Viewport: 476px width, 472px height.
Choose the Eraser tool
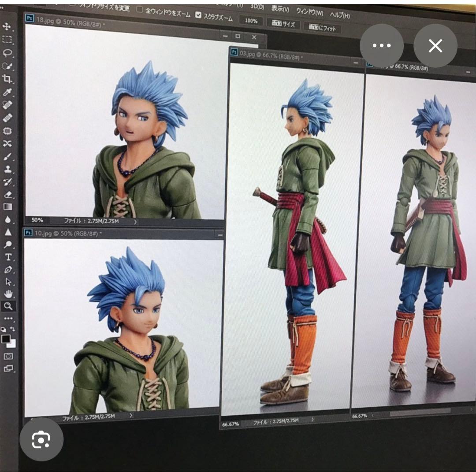click(7, 195)
